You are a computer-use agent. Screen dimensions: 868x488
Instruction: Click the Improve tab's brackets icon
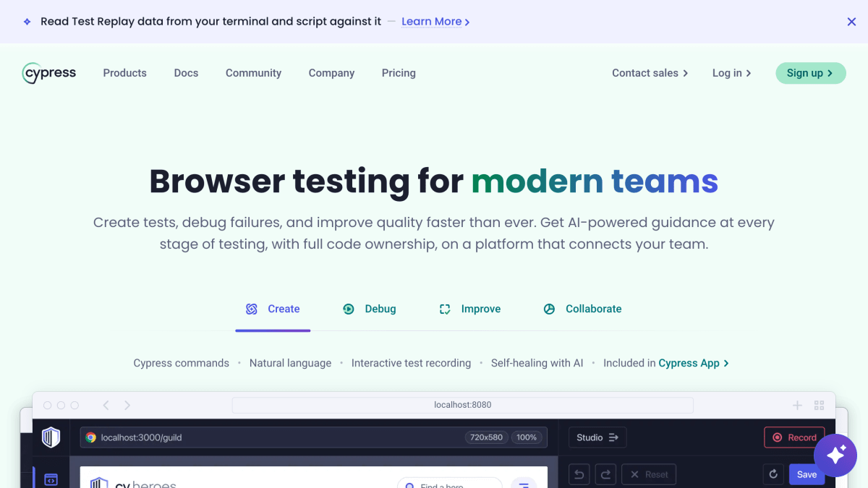(445, 309)
